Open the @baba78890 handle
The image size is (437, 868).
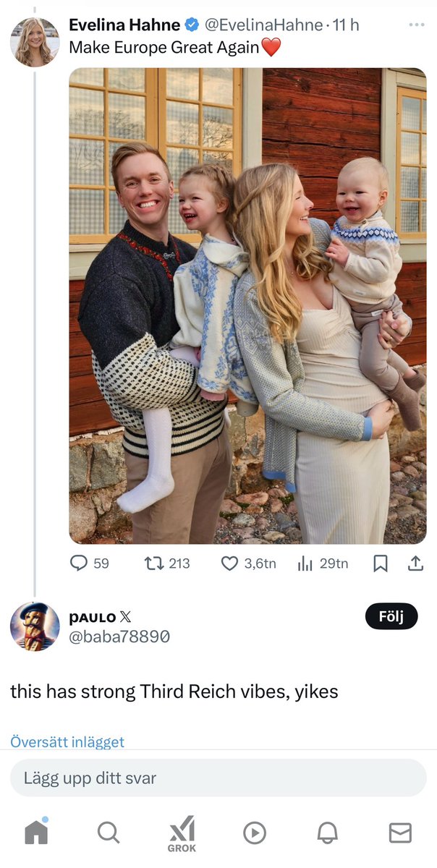click(119, 637)
